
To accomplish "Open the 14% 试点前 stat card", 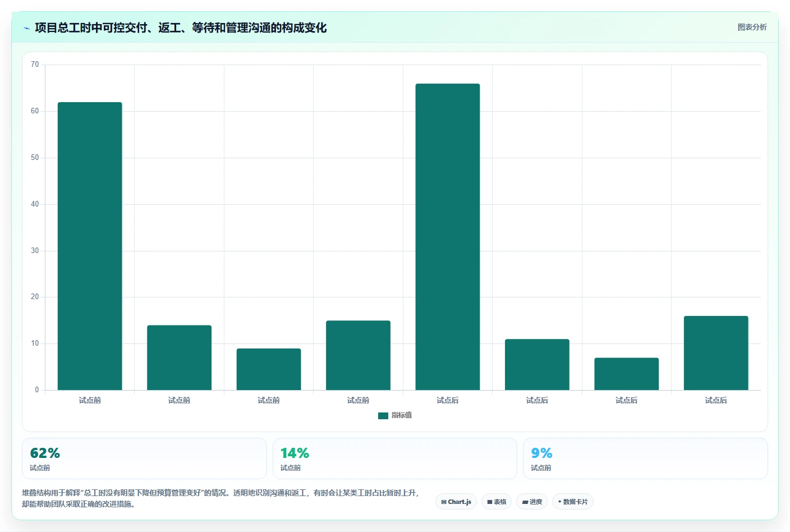I will click(x=395, y=458).
